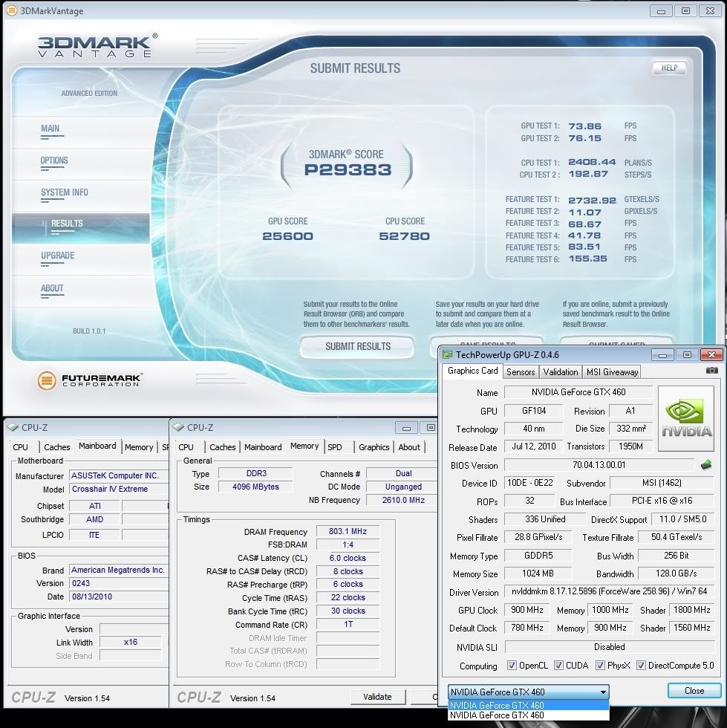The image size is (727, 728).
Task: Click the Driver Version field in GPU-Z
Action: (x=609, y=591)
